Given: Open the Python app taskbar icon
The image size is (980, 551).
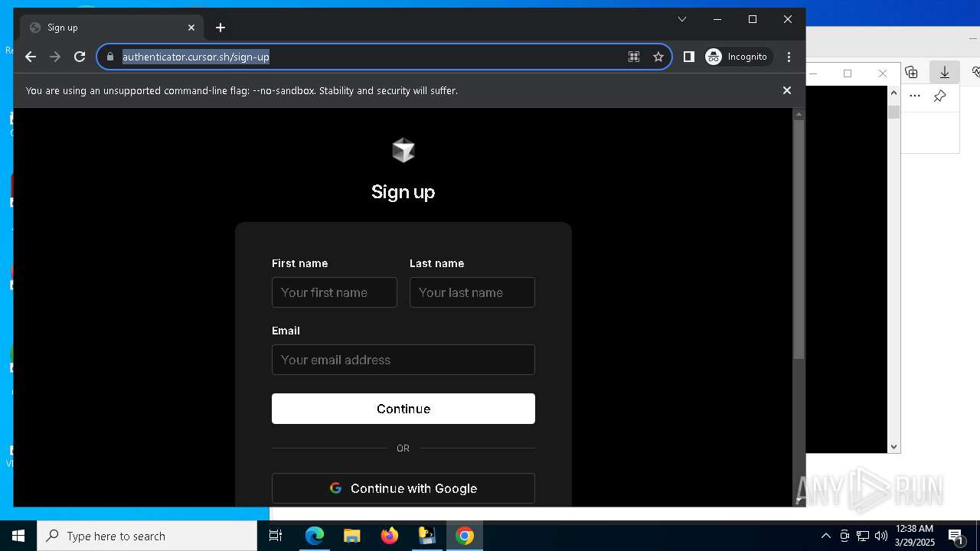Looking at the screenshot, I should click(x=427, y=536).
